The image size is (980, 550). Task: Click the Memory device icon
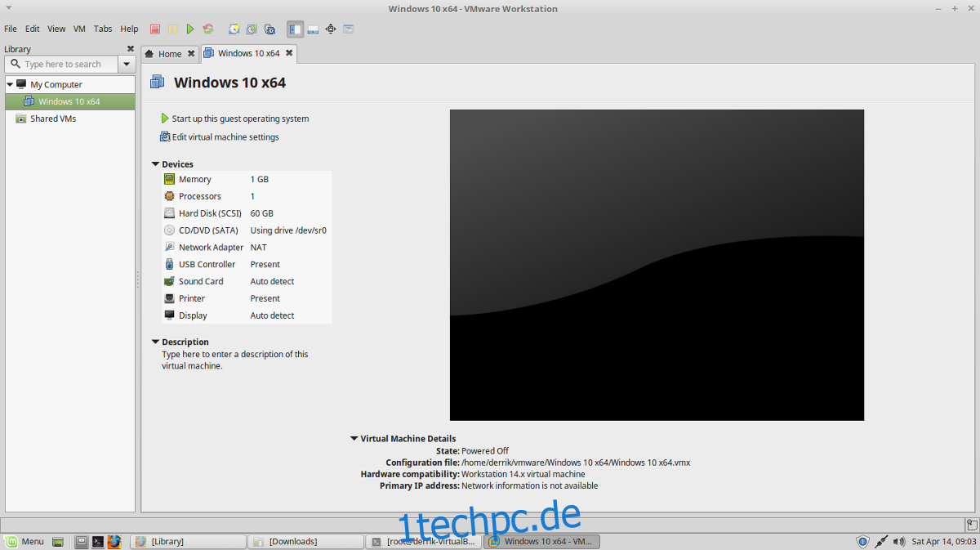(x=169, y=179)
